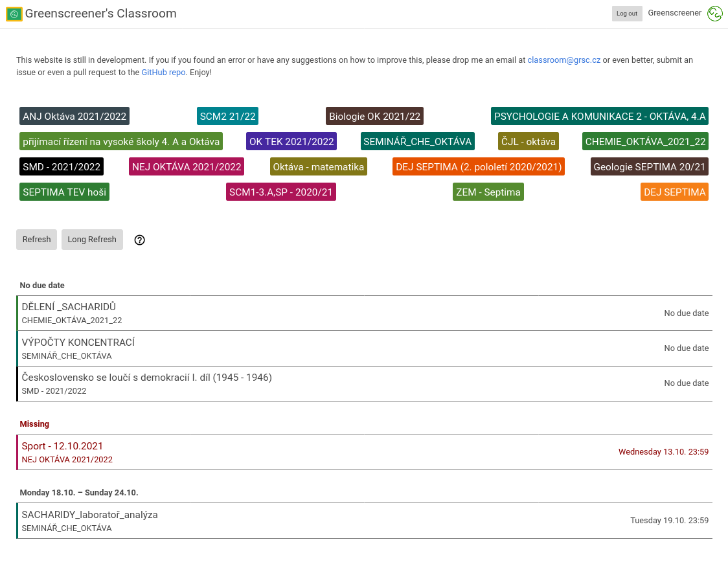Toggle the SEPTIMA TEV hoši chip
Screen dimensions: 728x588
click(x=64, y=192)
